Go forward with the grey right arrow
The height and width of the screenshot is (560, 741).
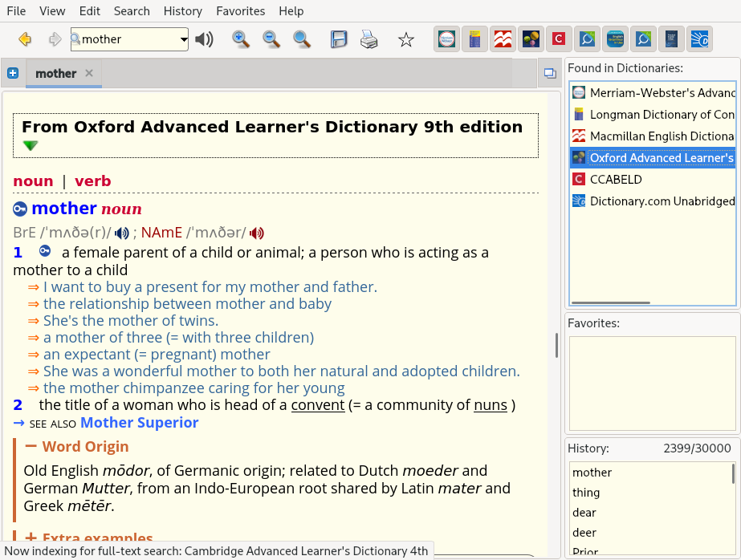(55, 39)
